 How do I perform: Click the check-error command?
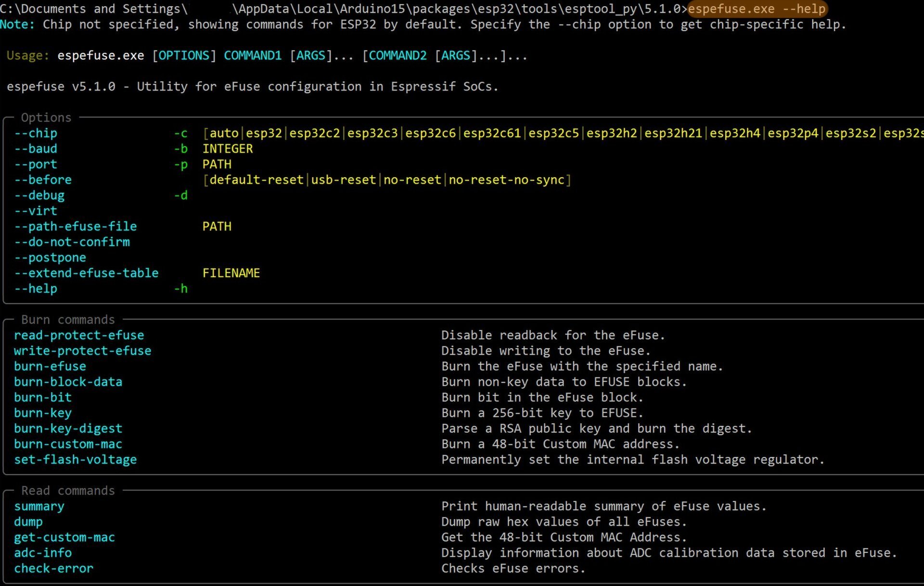click(x=54, y=569)
